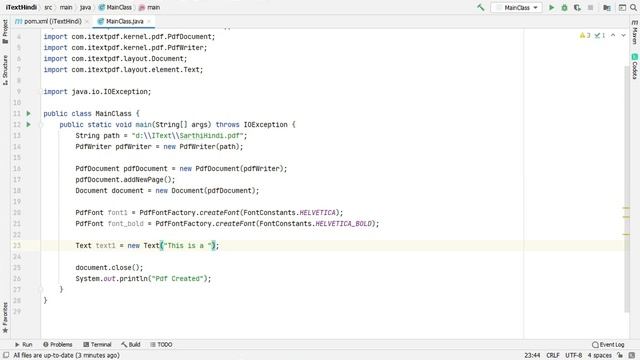Open the Project Structure dialog icon
This screenshot has width=640, height=360.
click(607, 7)
